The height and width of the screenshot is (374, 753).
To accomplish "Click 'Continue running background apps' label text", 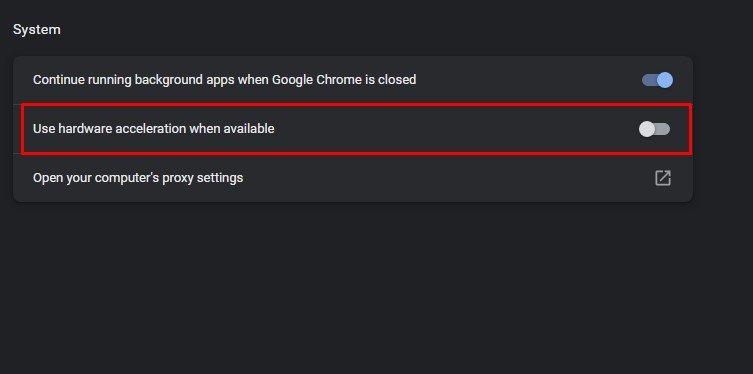I will point(130,80).
